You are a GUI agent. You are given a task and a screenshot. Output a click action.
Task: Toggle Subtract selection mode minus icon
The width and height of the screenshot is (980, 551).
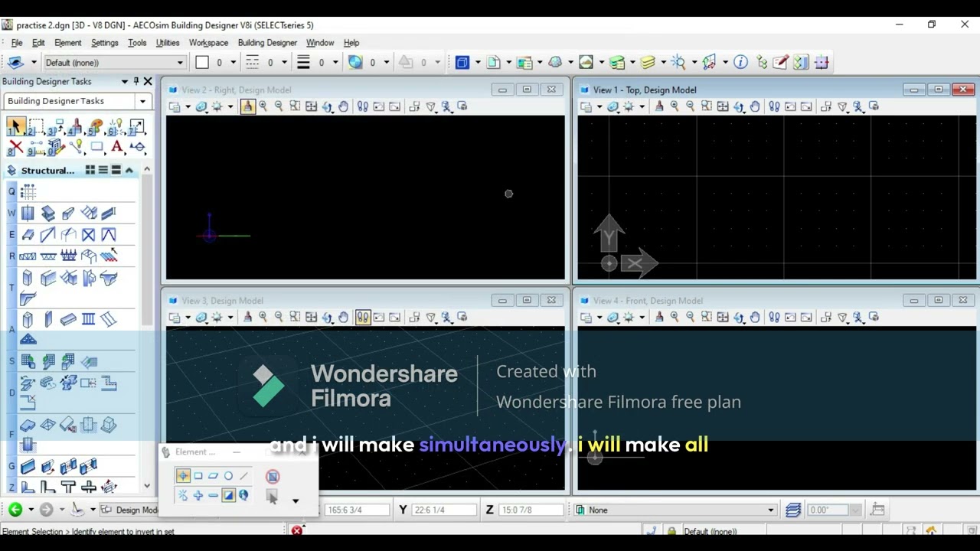[x=213, y=495]
